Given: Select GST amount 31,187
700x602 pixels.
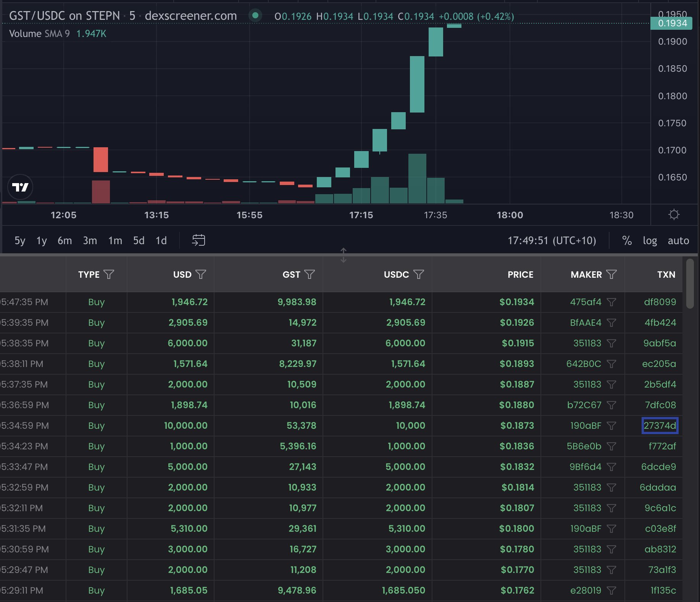Looking at the screenshot, I should coord(304,343).
